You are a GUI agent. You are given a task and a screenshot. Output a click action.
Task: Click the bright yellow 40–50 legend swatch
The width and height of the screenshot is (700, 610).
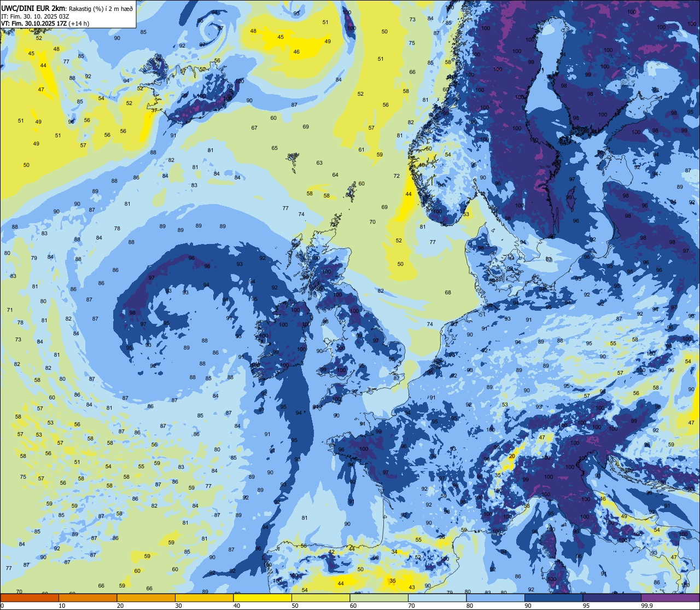(x=262, y=598)
